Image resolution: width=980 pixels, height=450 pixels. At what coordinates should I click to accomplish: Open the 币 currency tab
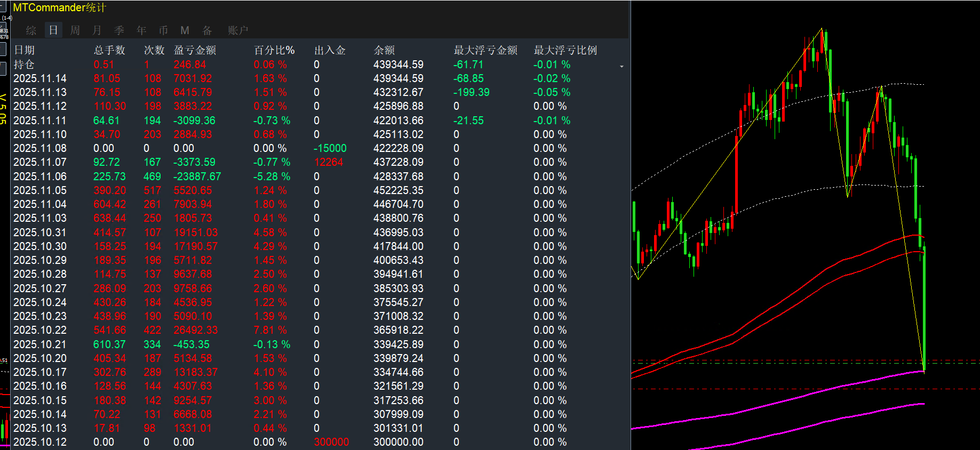pyautogui.click(x=163, y=30)
